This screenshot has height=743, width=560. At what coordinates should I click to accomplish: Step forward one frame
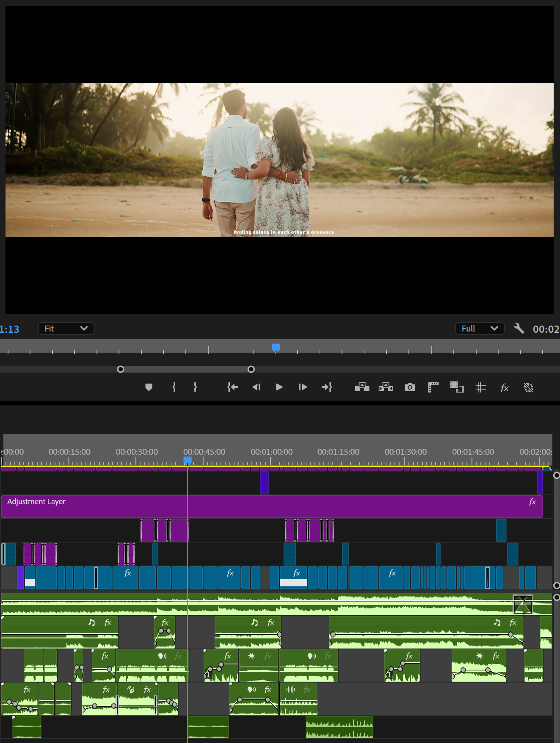[303, 387]
